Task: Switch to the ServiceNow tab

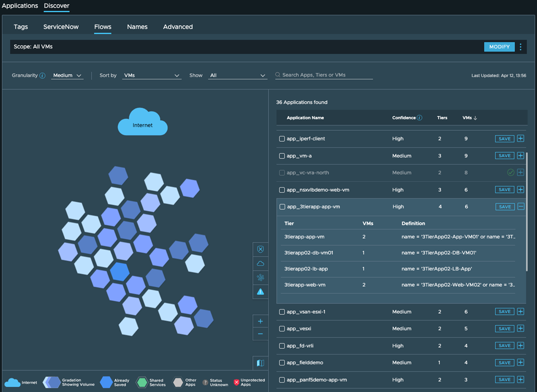Action: [x=61, y=27]
